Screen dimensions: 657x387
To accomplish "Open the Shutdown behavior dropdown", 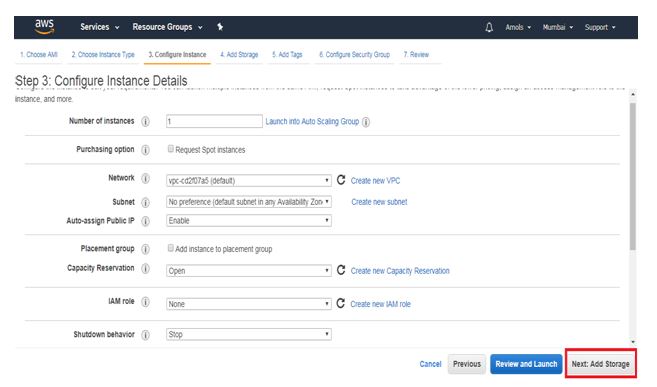I will [249, 334].
